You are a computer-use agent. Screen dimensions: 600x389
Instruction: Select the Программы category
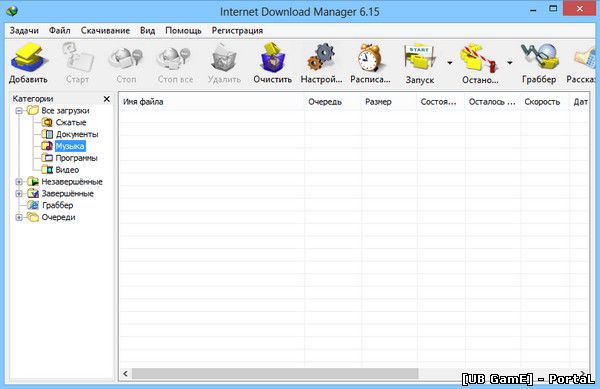(x=76, y=158)
